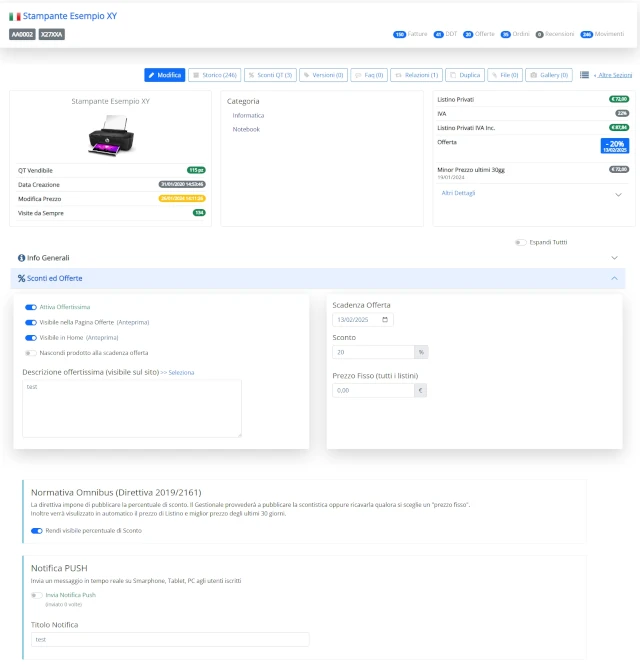Open the Informatica category link
The width and height of the screenshot is (640, 670).
(248, 115)
